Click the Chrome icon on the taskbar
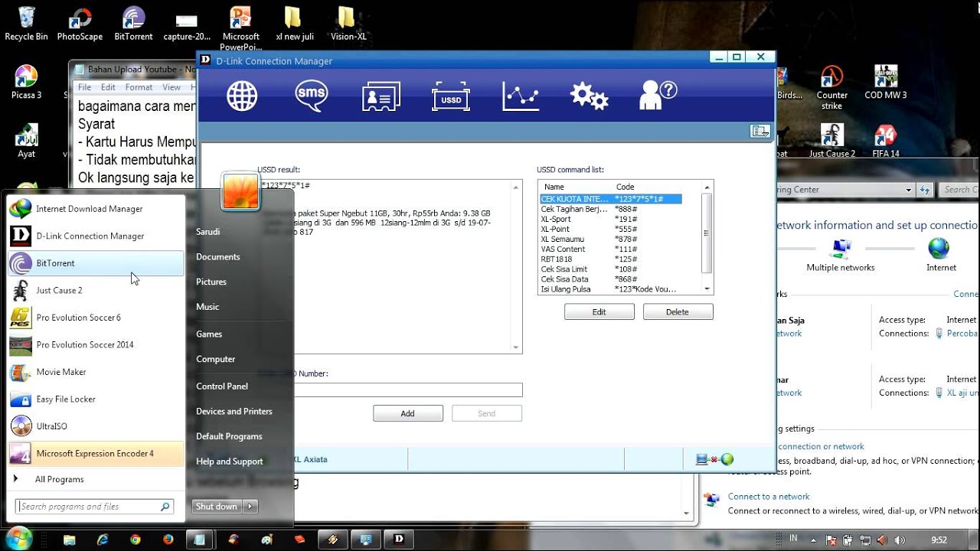This screenshot has height=551, width=980. [136, 540]
